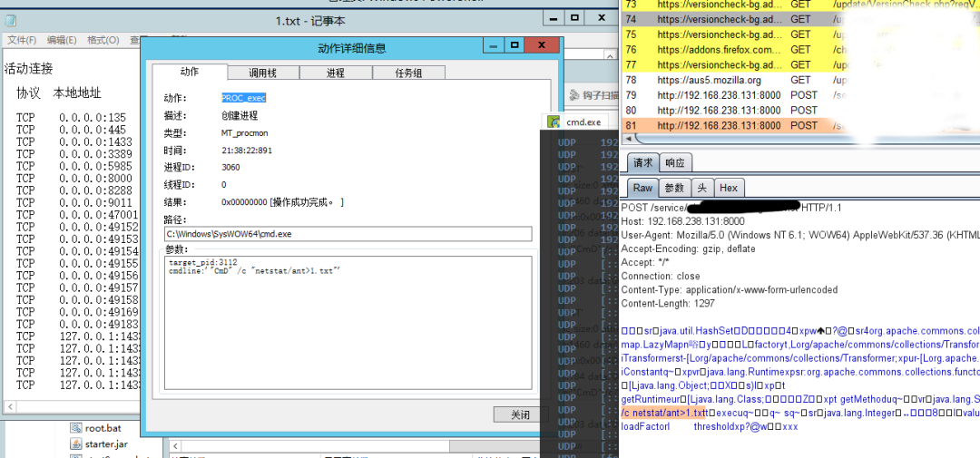Click the starter.jar file name

point(107,444)
